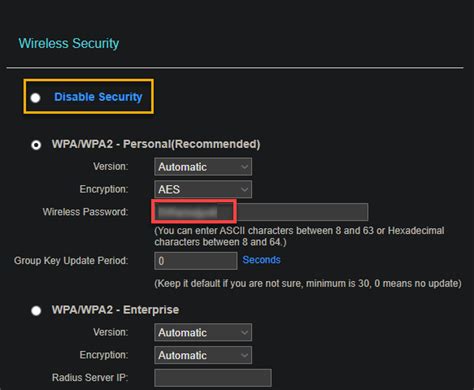Open Enterprise Version dropdown
The width and height of the screenshot is (474, 390).
point(203,332)
